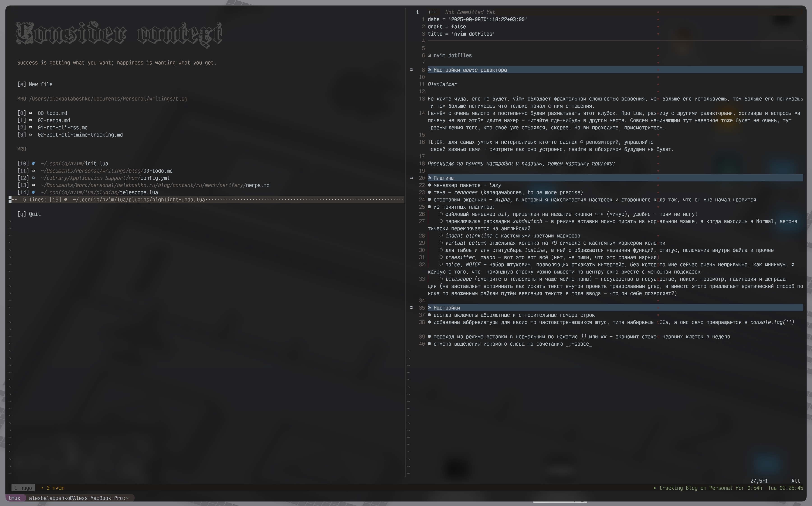Click the gear icon beside config.yml
Screen dimensions: 812x506
click(x=33, y=178)
